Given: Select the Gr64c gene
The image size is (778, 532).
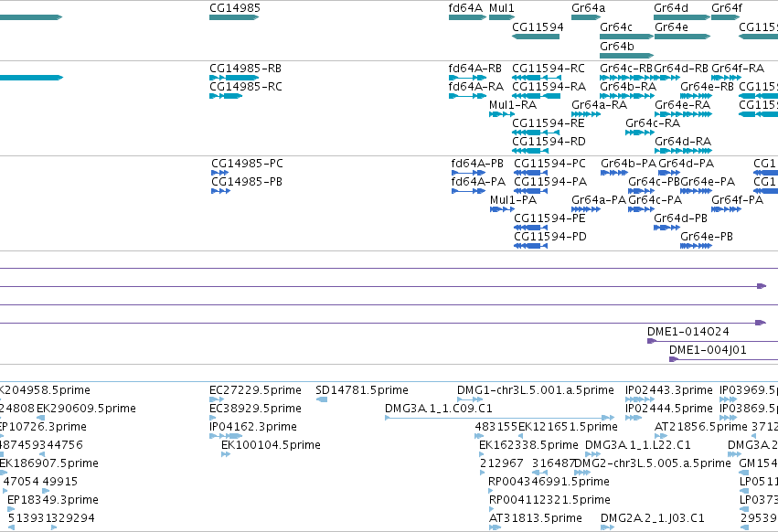Looking at the screenshot, I should 626,37.
